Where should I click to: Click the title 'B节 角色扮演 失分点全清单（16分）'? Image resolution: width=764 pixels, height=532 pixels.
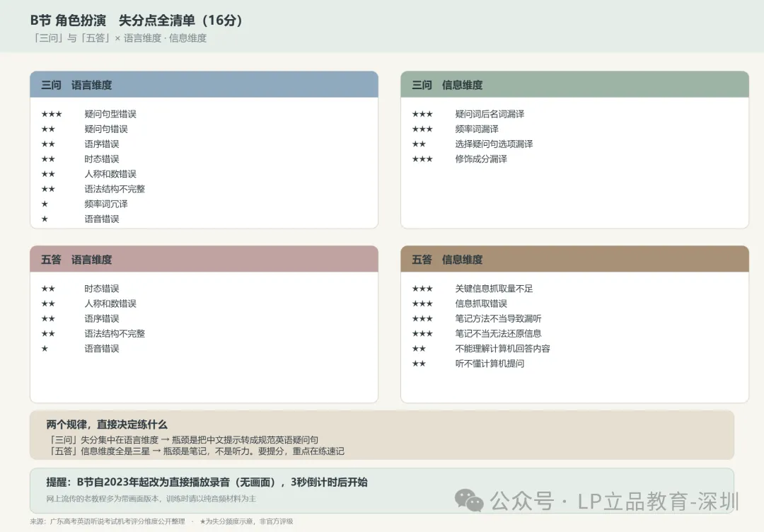click(137, 21)
